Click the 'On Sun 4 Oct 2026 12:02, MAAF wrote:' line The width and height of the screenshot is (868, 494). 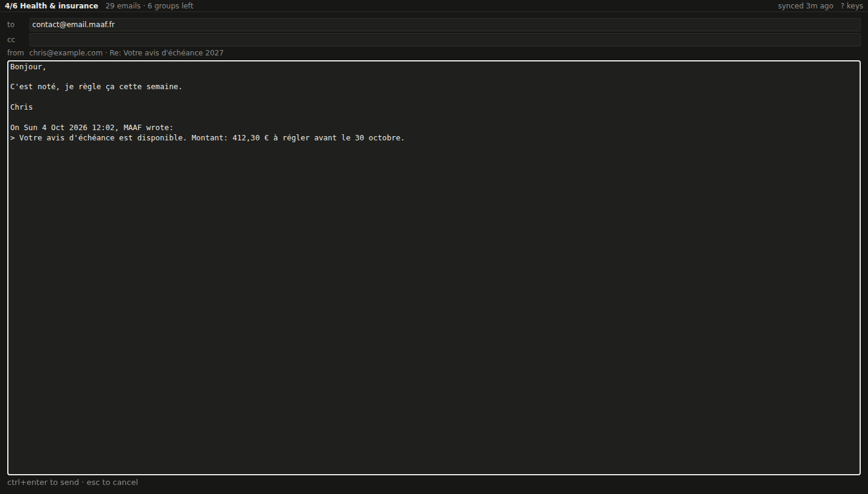92,128
